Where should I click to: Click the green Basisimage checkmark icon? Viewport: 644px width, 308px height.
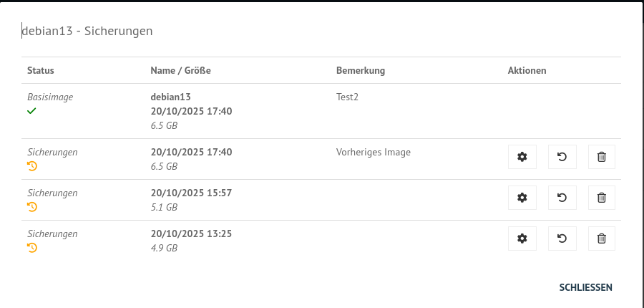[31, 111]
